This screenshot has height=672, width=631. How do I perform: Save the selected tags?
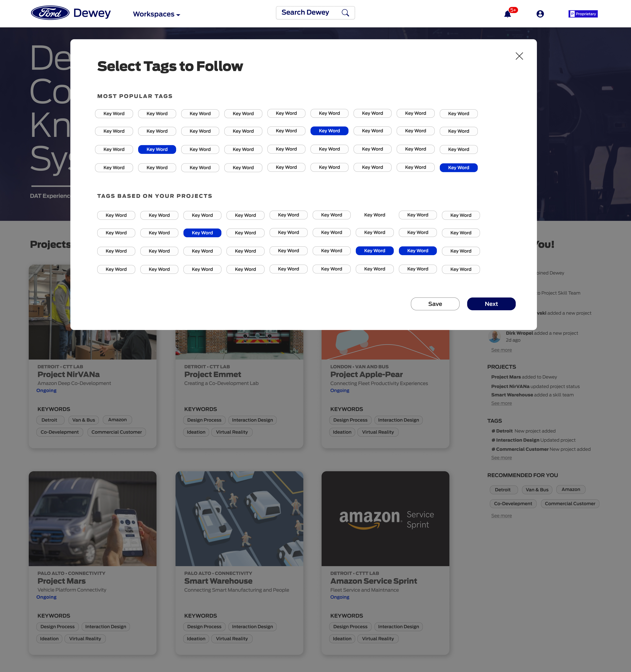pos(435,304)
